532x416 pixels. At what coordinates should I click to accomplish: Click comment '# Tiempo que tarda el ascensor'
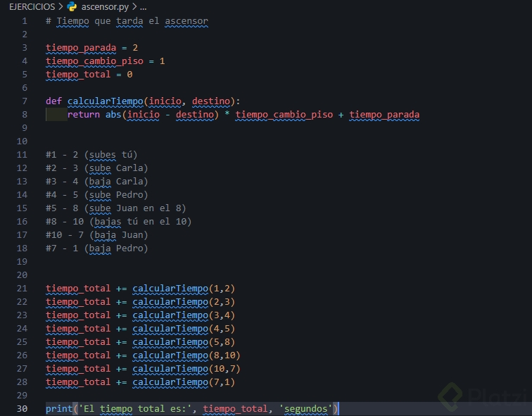click(x=127, y=21)
